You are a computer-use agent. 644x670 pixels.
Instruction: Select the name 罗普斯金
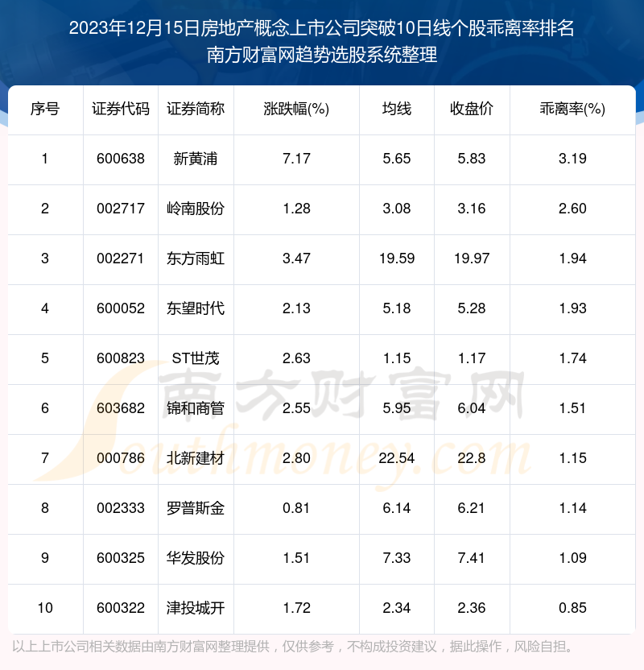coord(196,508)
